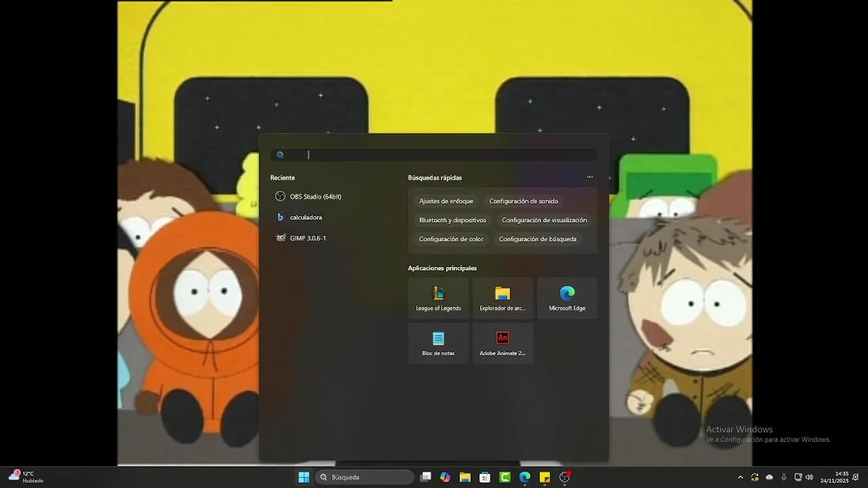Switch to OBS Studio on taskbar
Viewport: 868px width, 488px height.
click(564, 477)
